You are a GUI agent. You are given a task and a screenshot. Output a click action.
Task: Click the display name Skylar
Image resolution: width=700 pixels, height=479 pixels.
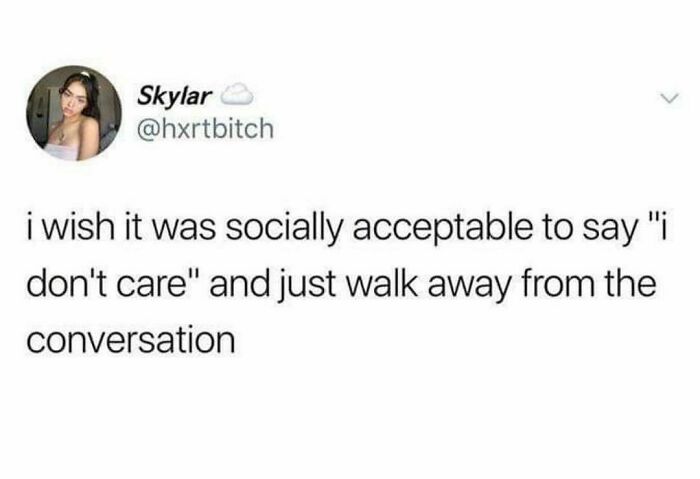point(175,95)
